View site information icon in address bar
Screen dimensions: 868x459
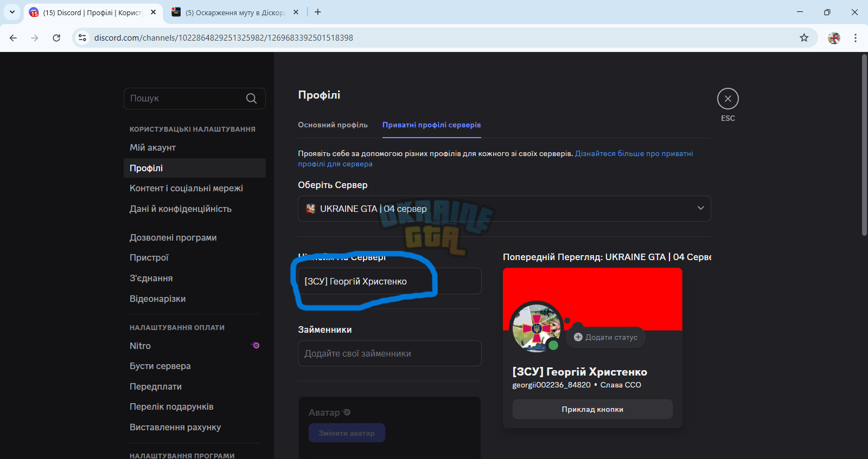coord(82,38)
